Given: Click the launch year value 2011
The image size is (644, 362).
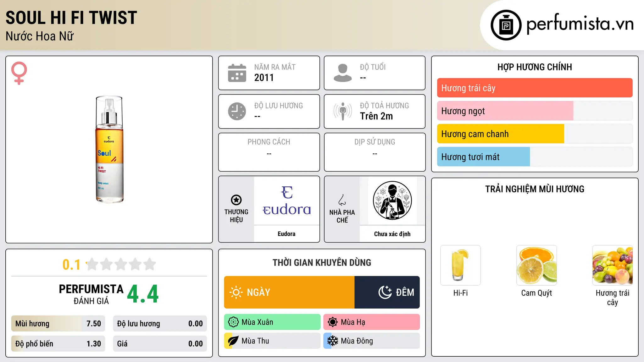Looking at the screenshot, I should [264, 78].
